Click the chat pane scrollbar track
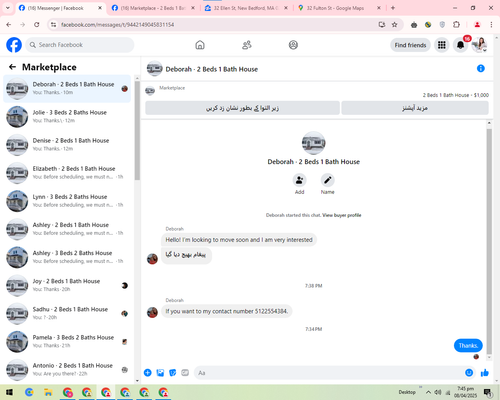Screen dimensions: 500x400 (x=489, y=240)
